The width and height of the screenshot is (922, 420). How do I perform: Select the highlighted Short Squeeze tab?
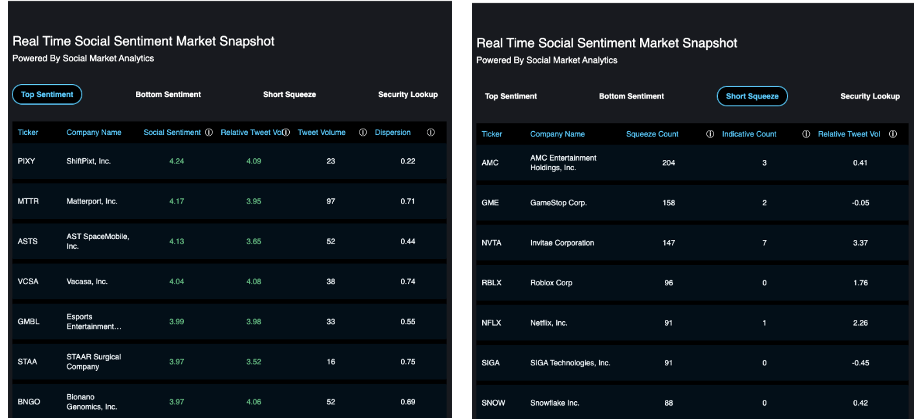pos(752,96)
